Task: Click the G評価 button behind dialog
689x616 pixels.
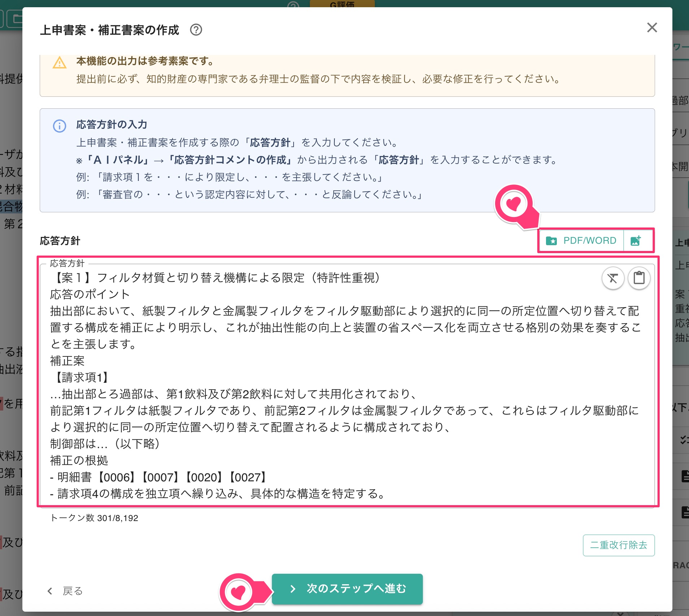Action: click(x=342, y=4)
